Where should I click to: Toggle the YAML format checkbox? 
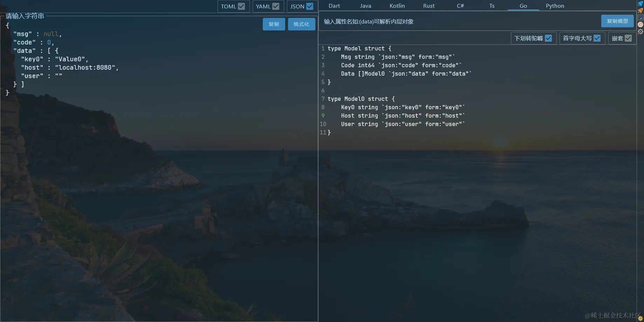click(x=276, y=6)
